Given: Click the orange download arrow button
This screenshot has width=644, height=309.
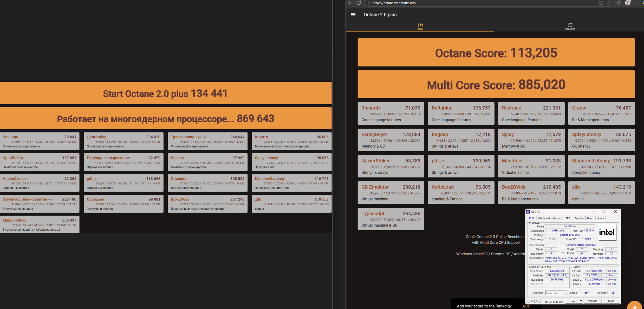Looking at the screenshot, I should click(634, 306).
